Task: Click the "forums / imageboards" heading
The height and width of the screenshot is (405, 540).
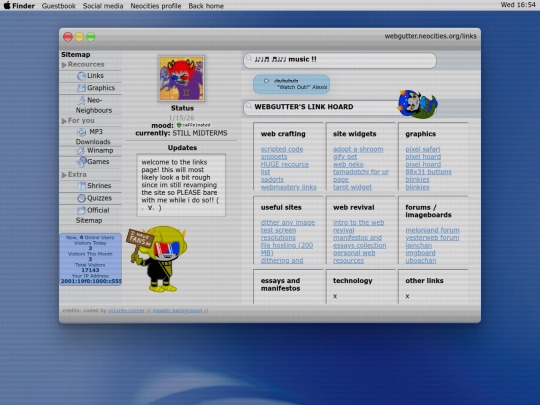Action: click(x=428, y=211)
